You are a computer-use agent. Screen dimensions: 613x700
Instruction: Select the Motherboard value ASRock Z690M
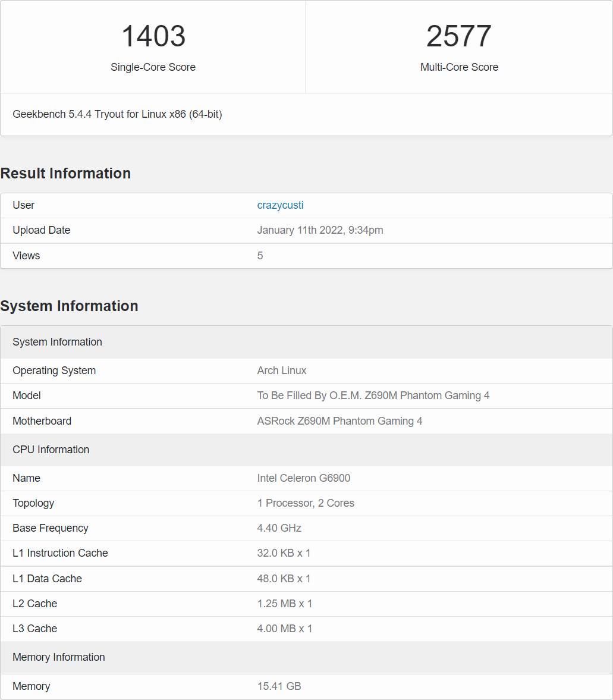pos(339,420)
